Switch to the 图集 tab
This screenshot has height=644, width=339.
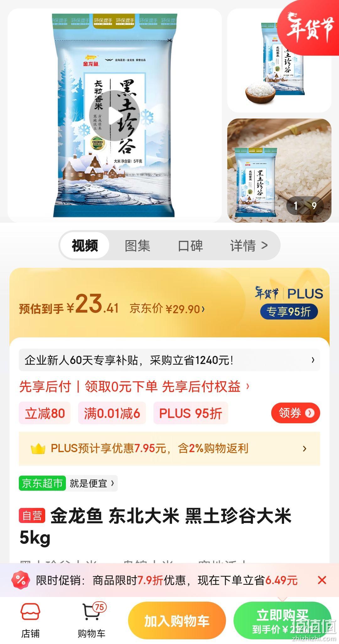[x=137, y=245]
